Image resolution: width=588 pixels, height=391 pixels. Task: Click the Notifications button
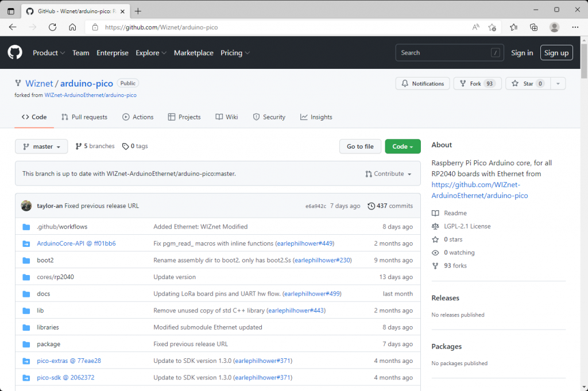coord(423,84)
